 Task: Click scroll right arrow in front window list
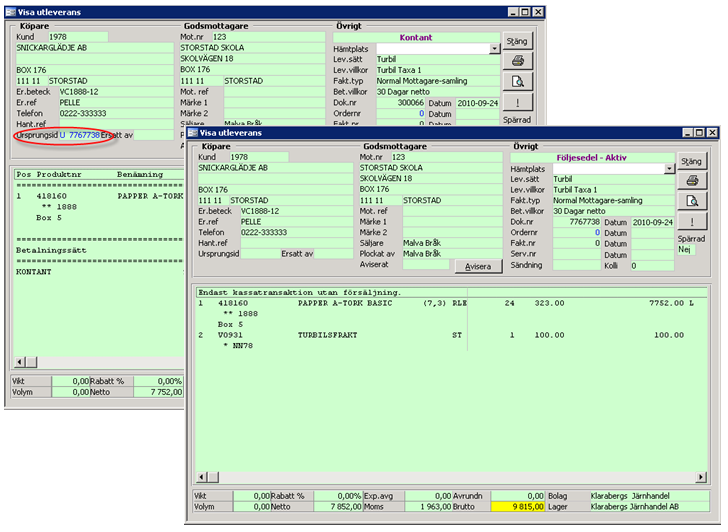pos(701,477)
